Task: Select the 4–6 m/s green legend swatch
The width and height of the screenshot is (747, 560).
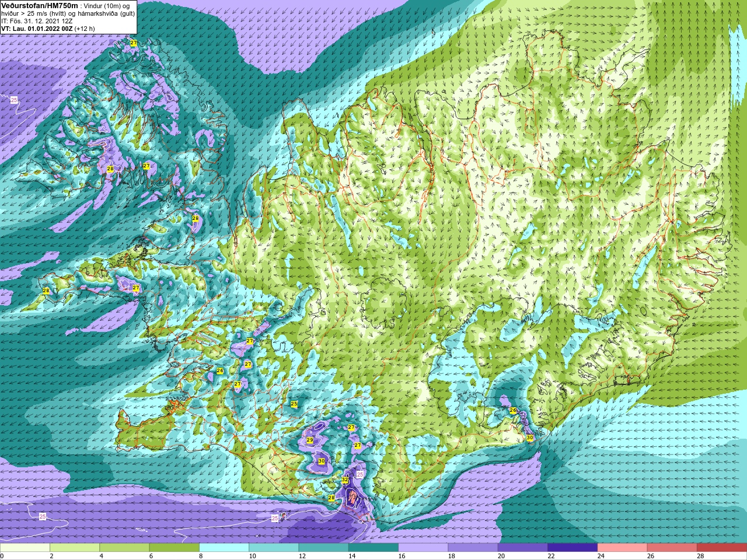Action: [124, 548]
